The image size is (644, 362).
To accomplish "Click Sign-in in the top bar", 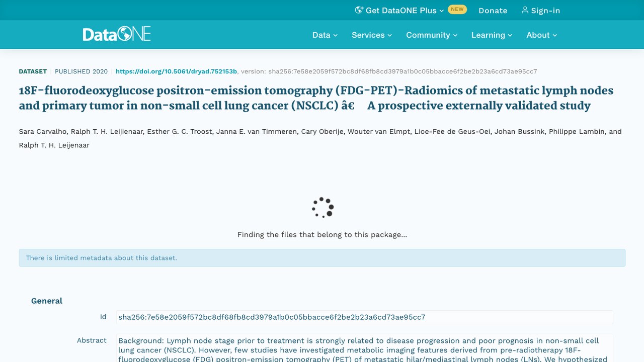I will click(540, 10).
